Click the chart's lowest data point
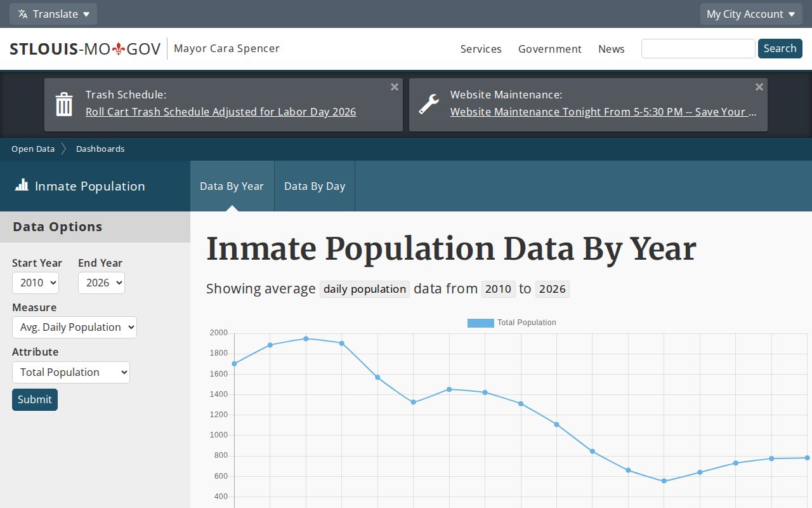 click(x=664, y=481)
